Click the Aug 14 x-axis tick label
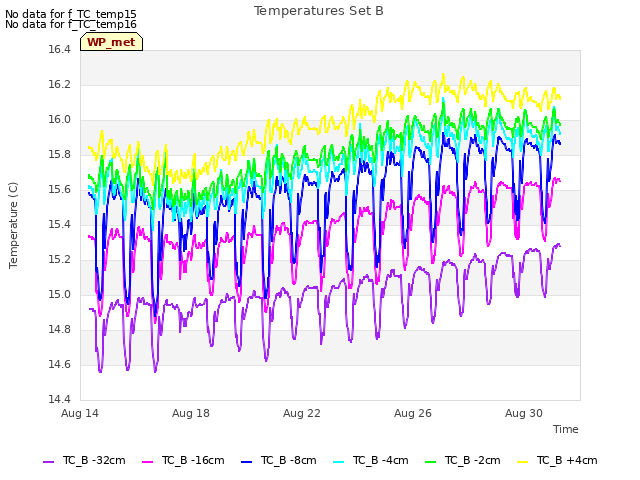 (x=80, y=413)
